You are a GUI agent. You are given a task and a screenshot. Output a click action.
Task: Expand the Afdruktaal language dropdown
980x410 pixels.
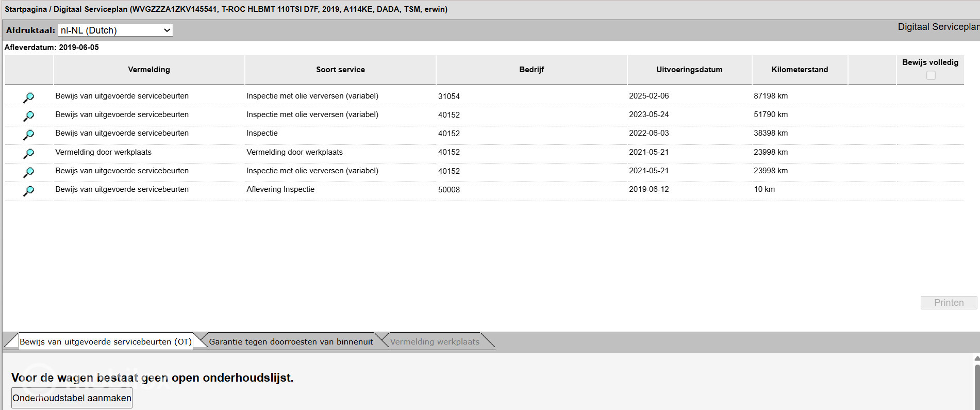pyautogui.click(x=115, y=30)
